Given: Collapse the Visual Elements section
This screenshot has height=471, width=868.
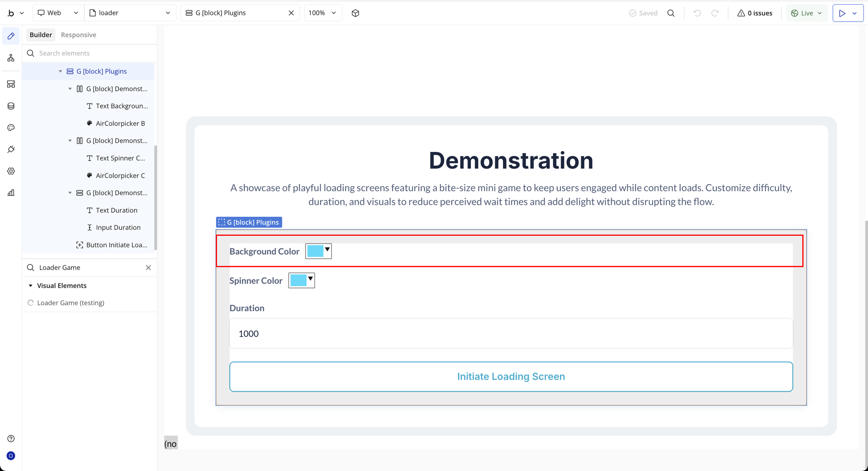Looking at the screenshot, I should coord(31,286).
